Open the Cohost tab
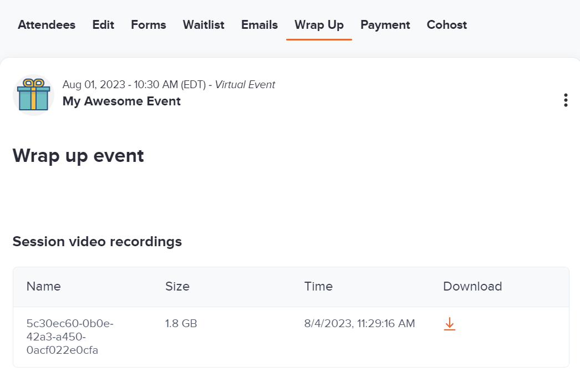Screen dimensions: 580x392 coord(446,24)
